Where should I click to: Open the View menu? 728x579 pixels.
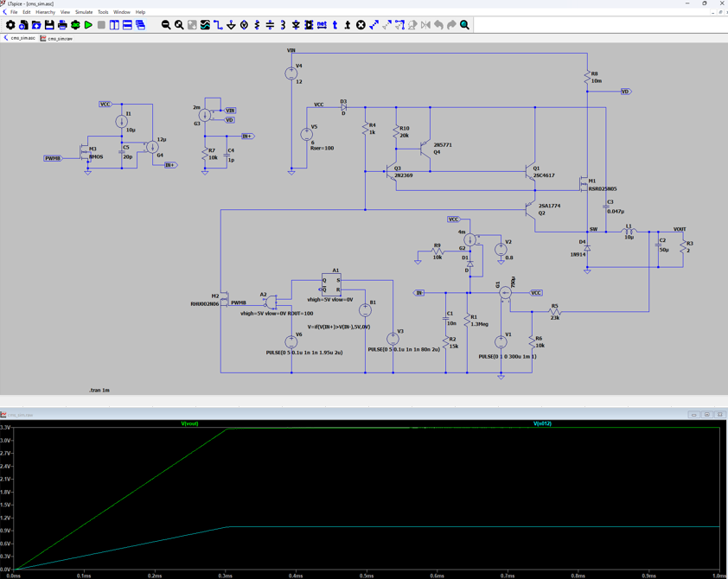click(x=65, y=12)
